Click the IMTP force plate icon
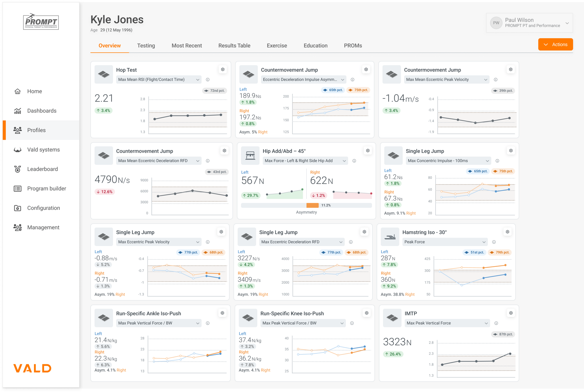Screen dimensions: 584x392 (392, 318)
